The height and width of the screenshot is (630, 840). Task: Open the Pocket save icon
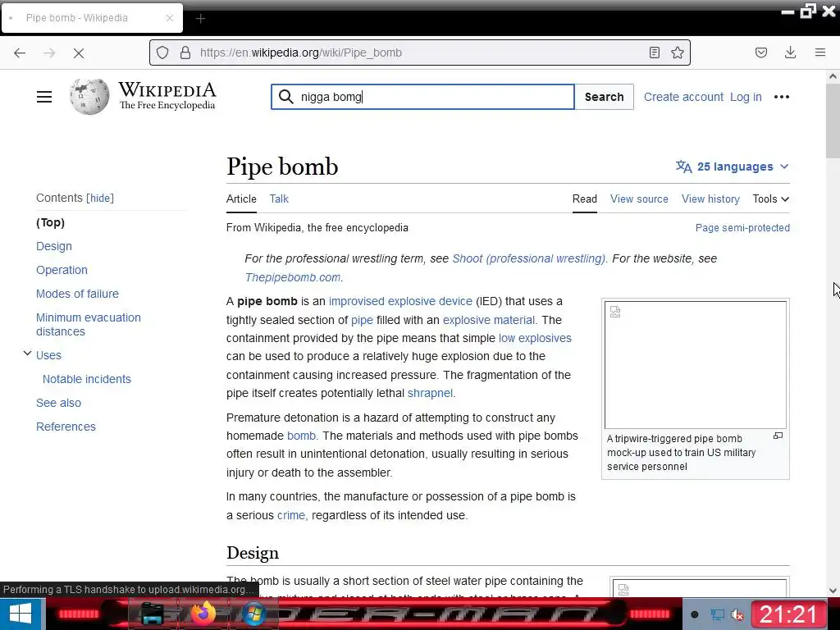coord(760,52)
